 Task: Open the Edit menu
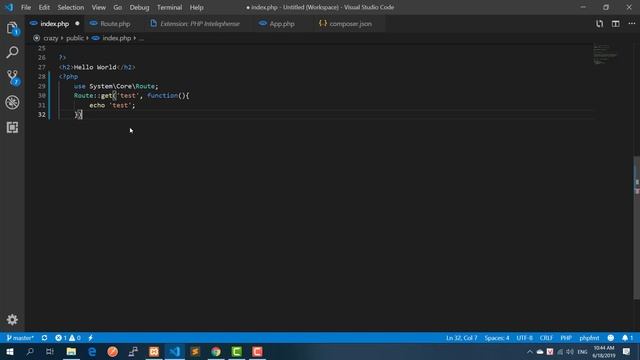point(44,7)
